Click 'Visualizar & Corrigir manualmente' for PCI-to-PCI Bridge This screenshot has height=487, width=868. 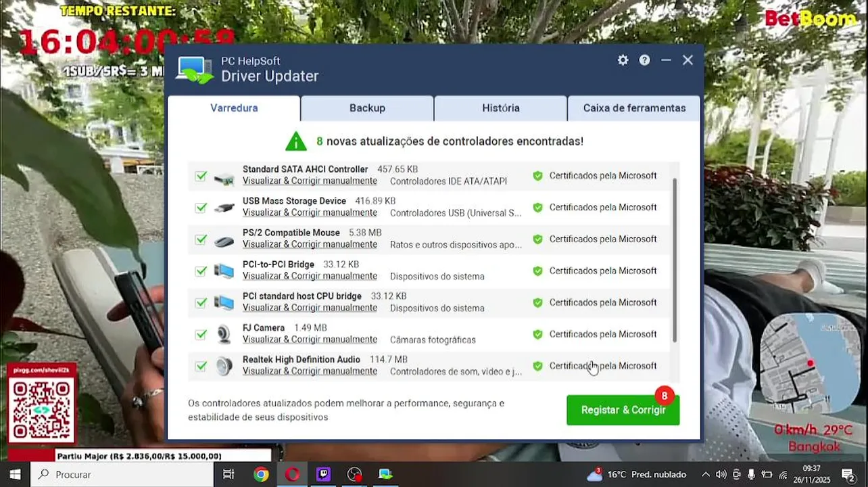point(310,277)
